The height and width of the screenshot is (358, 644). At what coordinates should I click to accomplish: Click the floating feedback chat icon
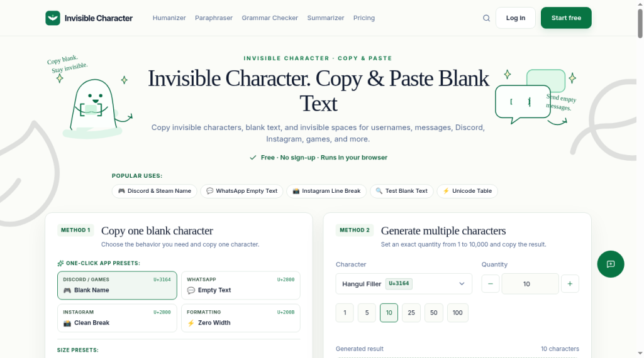[x=610, y=264]
